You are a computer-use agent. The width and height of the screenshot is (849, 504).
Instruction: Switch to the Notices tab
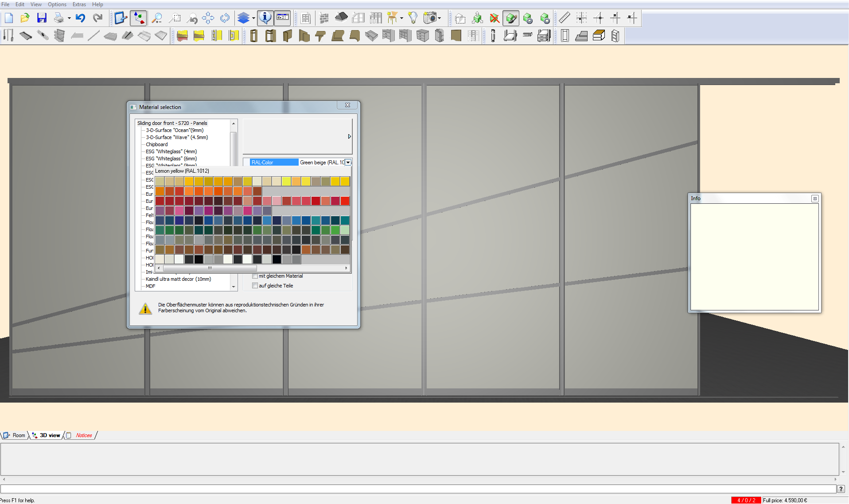pyautogui.click(x=84, y=435)
